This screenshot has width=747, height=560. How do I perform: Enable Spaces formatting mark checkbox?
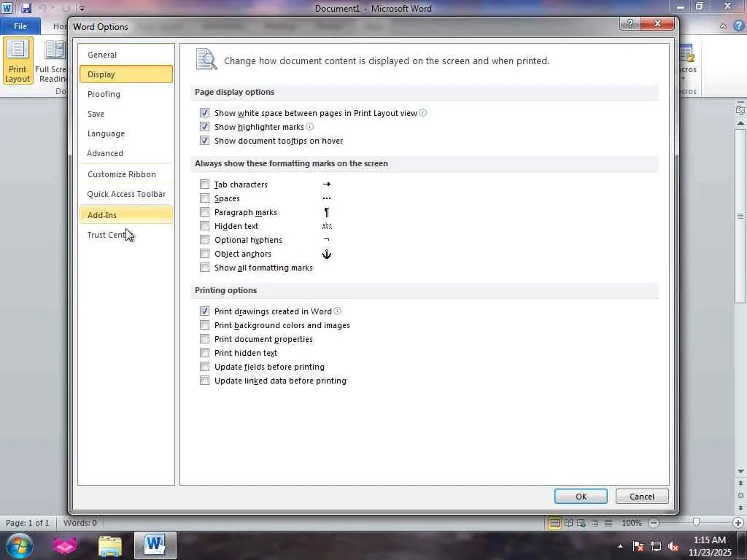click(x=204, y=198)
